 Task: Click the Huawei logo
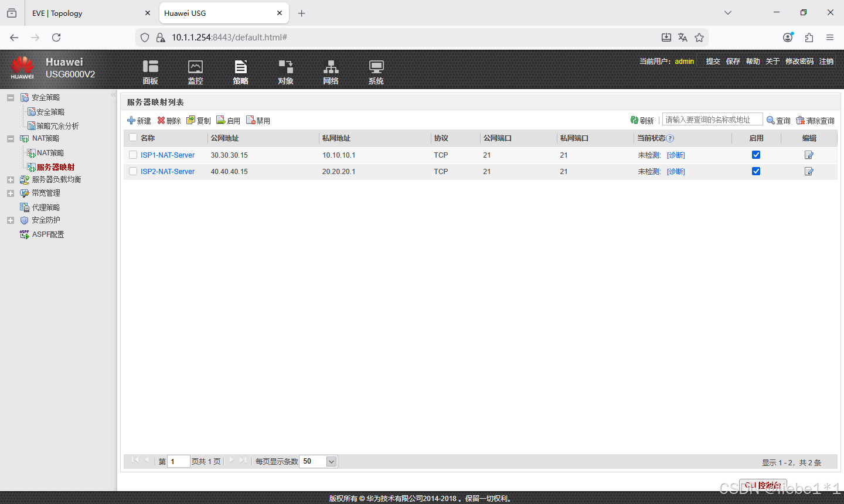(22, 68)
